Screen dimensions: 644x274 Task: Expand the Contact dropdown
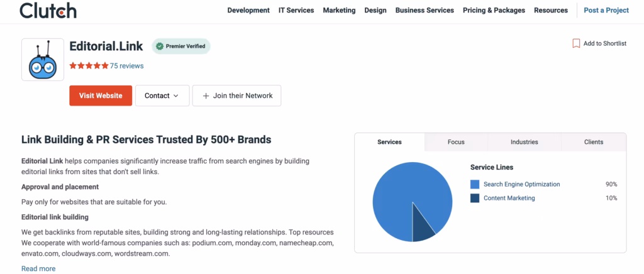pos(162,96)
